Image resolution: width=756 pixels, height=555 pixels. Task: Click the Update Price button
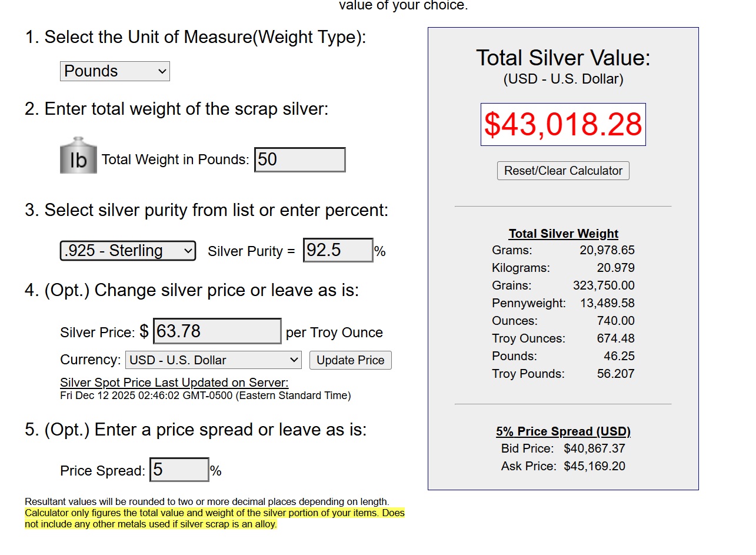pyautogui.click(x=350, y=360)
